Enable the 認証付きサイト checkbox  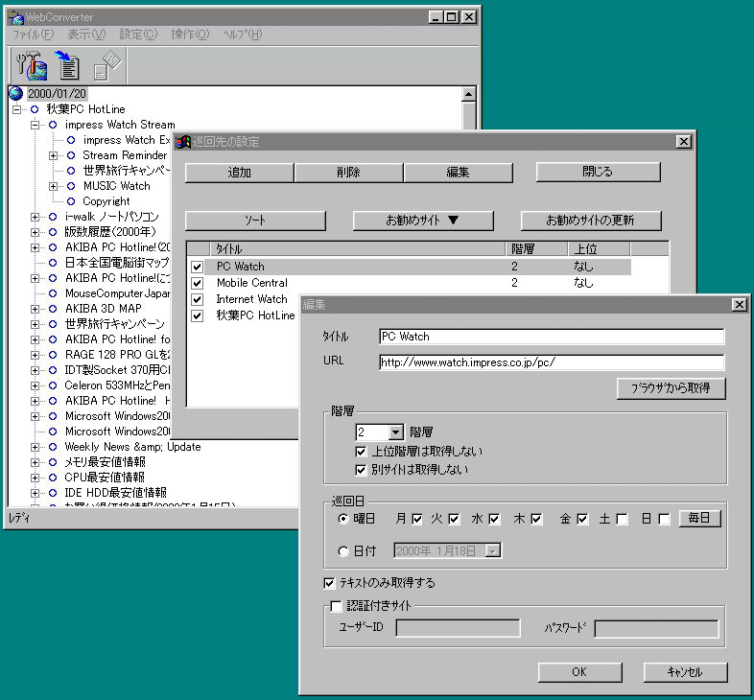[x=336, y=605]
